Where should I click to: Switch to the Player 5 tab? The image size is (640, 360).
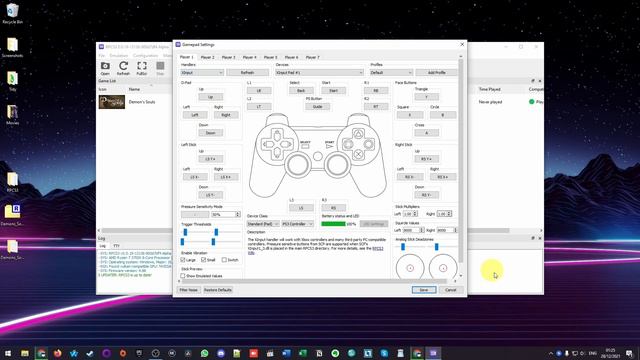coord(270,57)
